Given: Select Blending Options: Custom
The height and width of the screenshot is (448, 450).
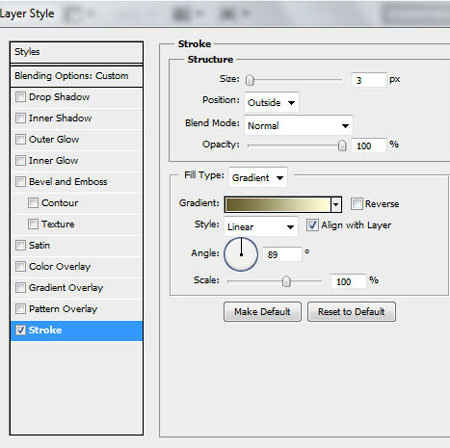Looking at the screenshot, I should 77,76.
